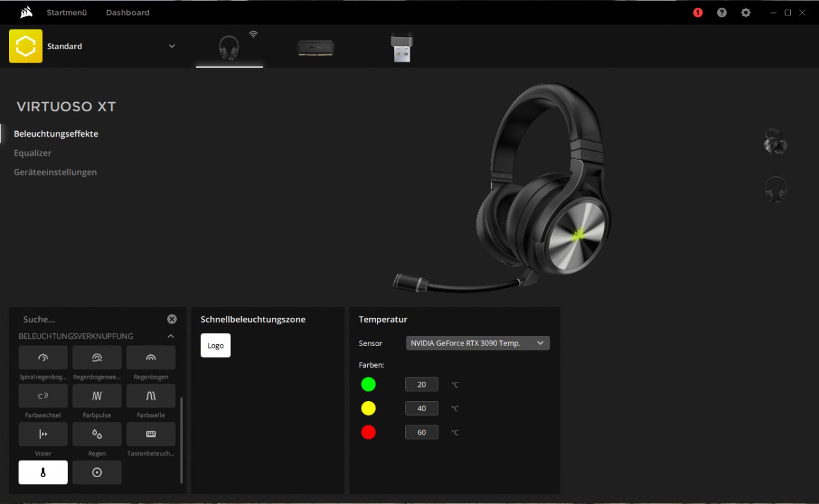Click the 60 °C temperature field
819x504 pixels.
point(422,432)
